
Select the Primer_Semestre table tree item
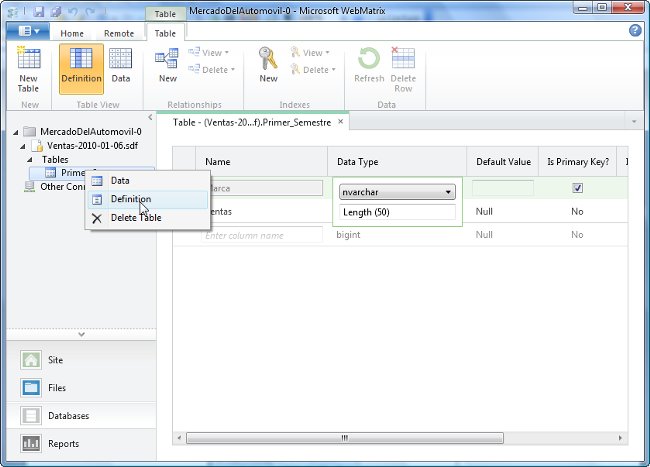64,173
